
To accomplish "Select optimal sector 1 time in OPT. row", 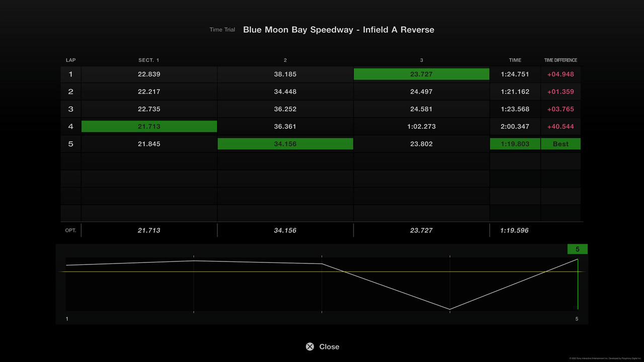I will coord(149,230).
